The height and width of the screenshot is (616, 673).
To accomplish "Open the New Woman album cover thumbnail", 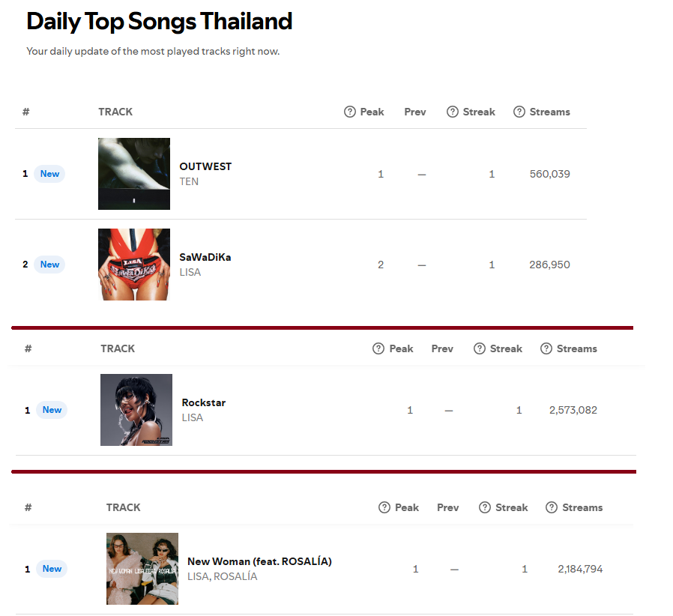I will 142,569.
